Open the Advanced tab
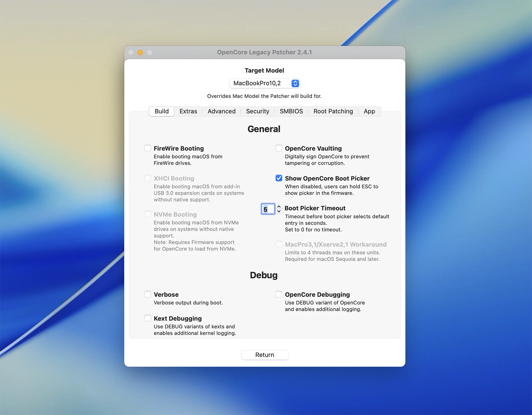 221,111
